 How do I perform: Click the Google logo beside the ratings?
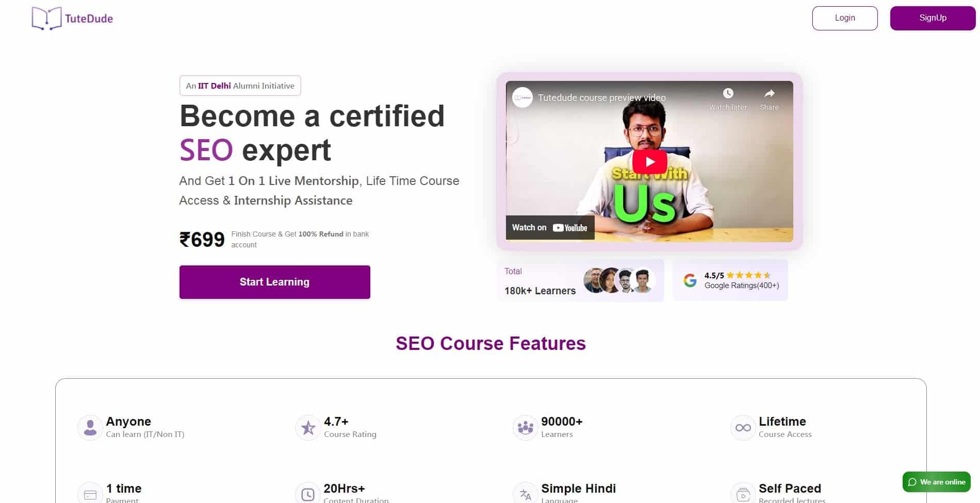tap(691, 280)
